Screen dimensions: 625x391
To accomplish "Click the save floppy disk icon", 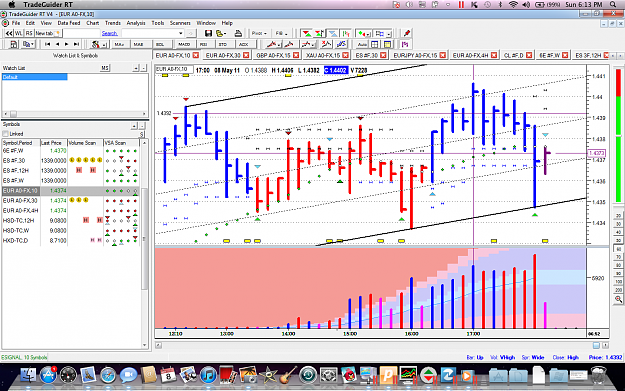I will coord(208,33).
